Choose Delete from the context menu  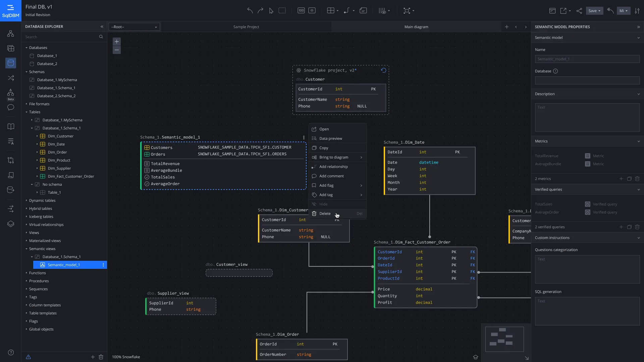point(325,214)
